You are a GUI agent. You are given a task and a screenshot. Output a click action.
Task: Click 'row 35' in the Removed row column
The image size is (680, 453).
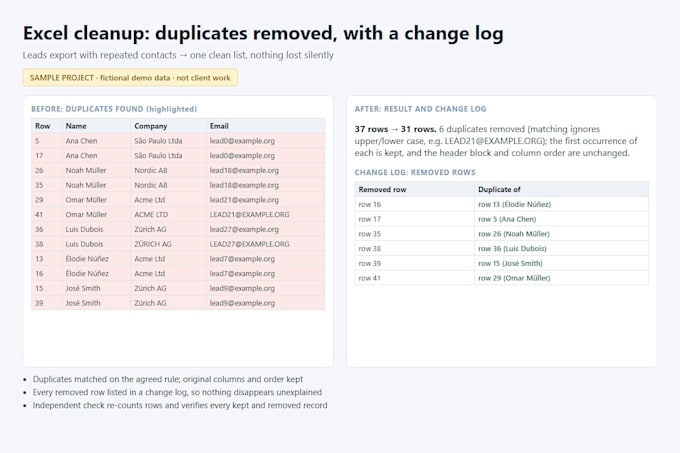[369, 234]
